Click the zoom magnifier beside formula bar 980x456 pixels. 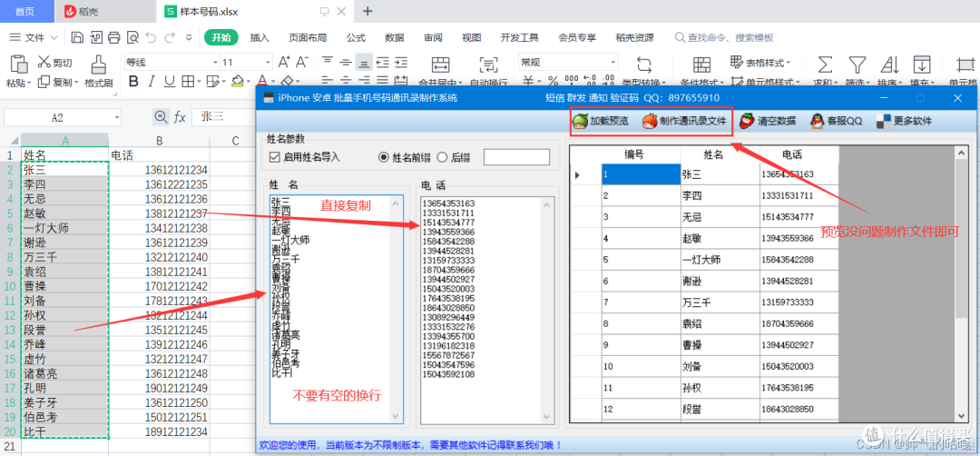pyautogui.click(x=161, y=117)
